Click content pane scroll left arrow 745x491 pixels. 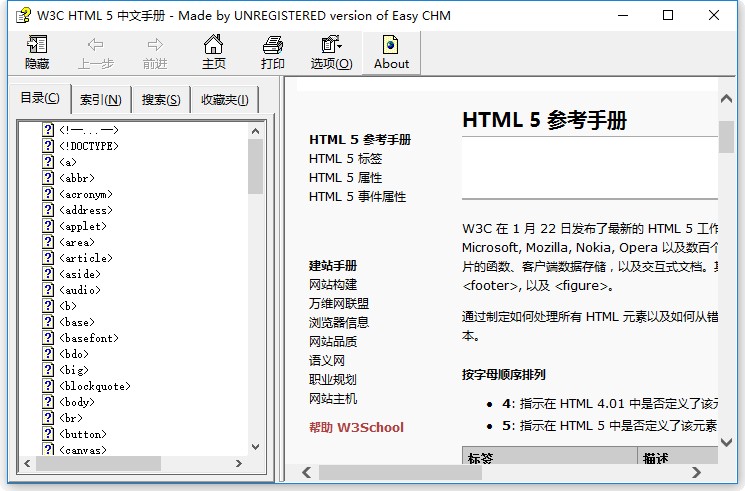point(306,472)
